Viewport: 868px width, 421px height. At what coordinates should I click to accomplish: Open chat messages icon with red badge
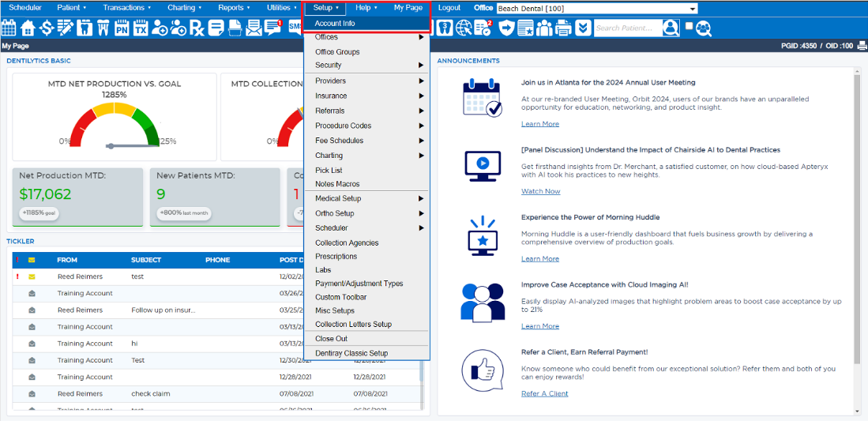pyautogui.click(x=273, y=27)
